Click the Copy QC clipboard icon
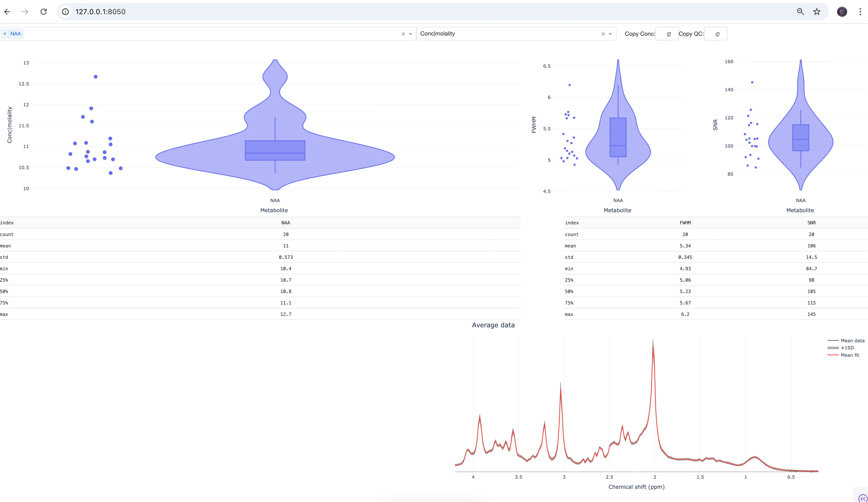Viewport: 868px width, 502px height. 717,34
